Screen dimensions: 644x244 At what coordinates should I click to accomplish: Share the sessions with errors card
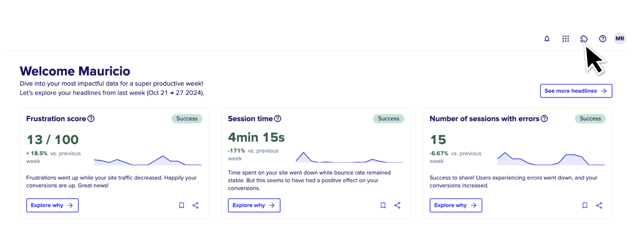599,205
